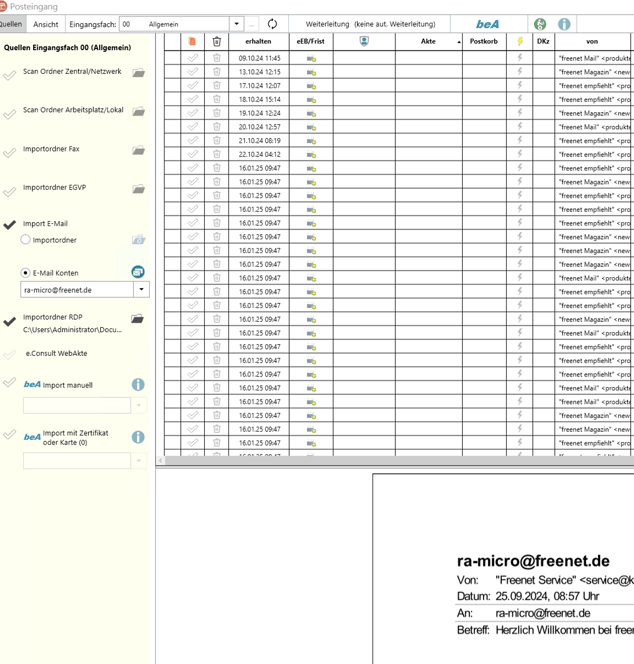
Task: Select the Importordner radio button
Action: pos(25,240)
